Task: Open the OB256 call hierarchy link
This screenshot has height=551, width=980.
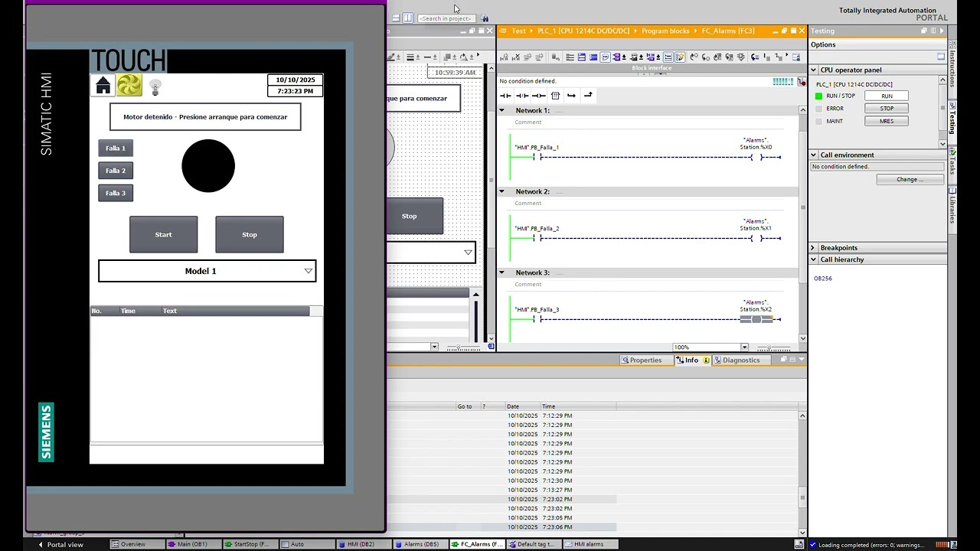Action: pyautogui.click(x=823, y=279)
